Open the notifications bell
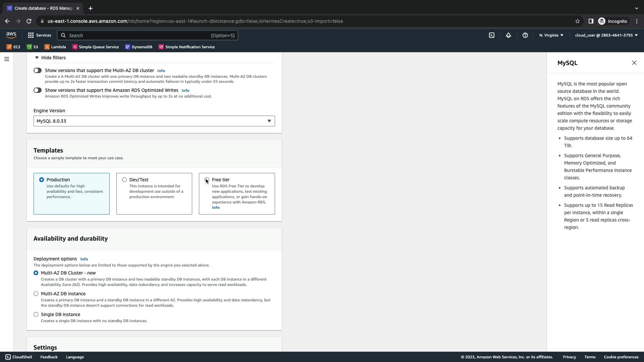Viewport: 644px width, 362px height. coord(508,35)
